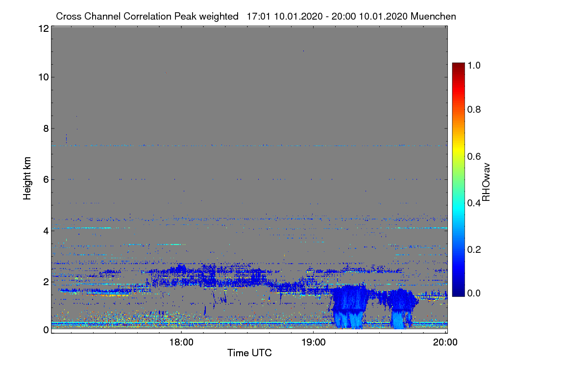This screenshot has width=588, height=392.
Task: Click the colorbar value 0.2
Action: (474, 249)
